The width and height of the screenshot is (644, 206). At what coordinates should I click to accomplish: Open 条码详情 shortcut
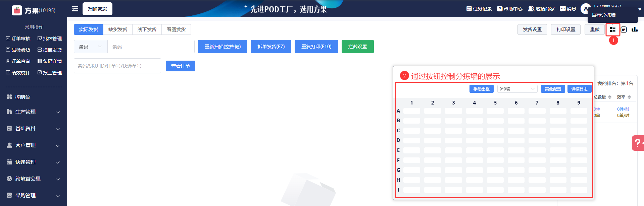50,61
